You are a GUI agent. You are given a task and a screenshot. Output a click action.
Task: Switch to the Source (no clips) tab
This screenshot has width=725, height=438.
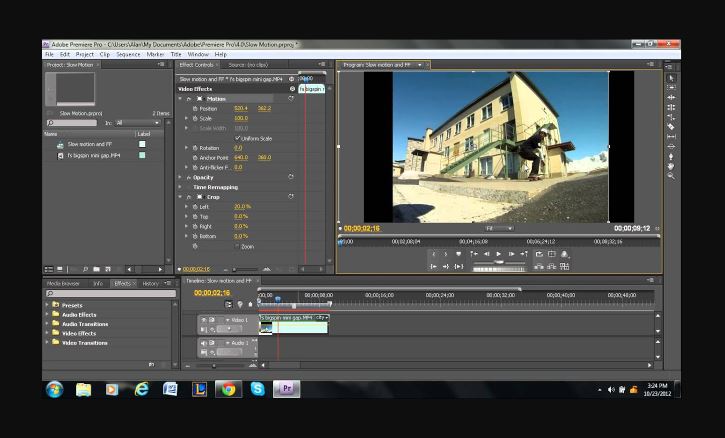[248, 65]
